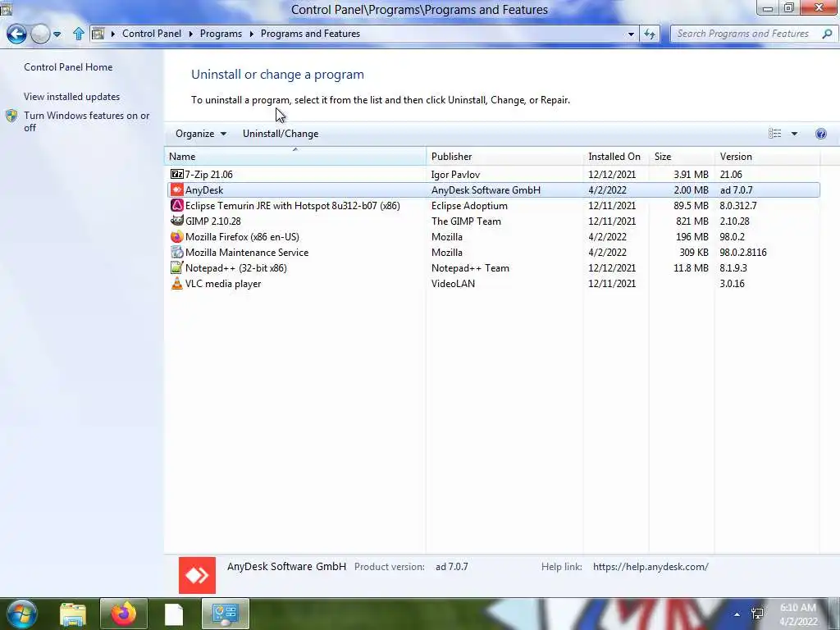Sort by the Publisher column header
Viewport: 840px width, 630px height.
click(x=504, y=157)
